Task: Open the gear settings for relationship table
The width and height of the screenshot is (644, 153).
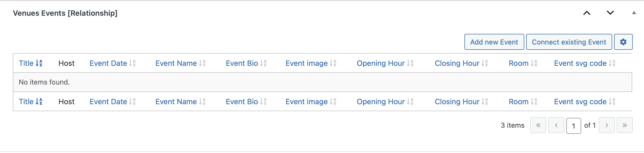Action: pos(623,42)
